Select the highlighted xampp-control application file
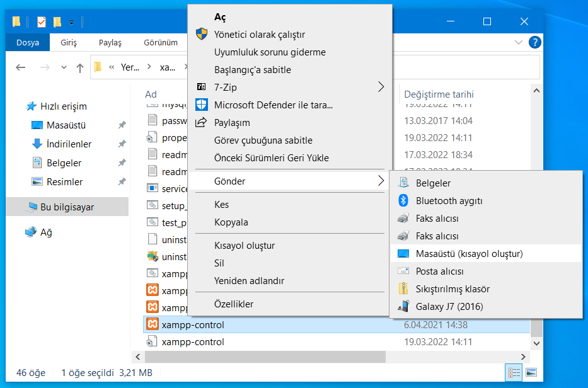Screen dimensions: 588x388 tap(337, 324)
